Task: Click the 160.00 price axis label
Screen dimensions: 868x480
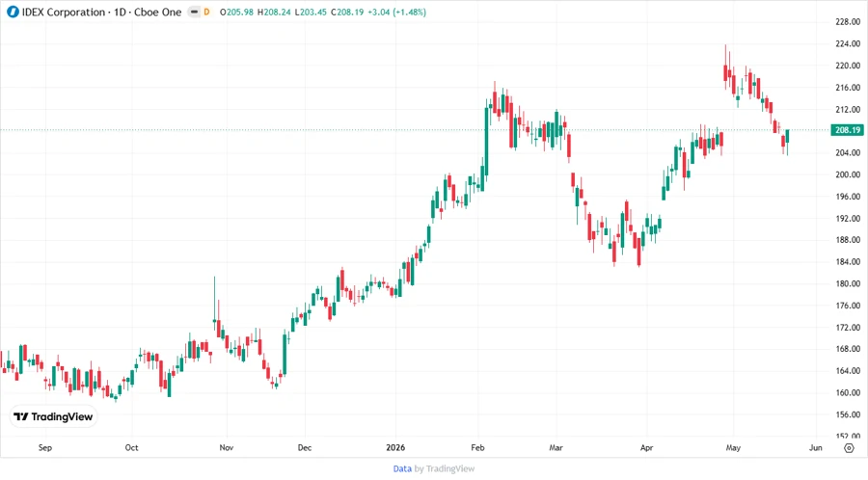Action: coord(848,392)
